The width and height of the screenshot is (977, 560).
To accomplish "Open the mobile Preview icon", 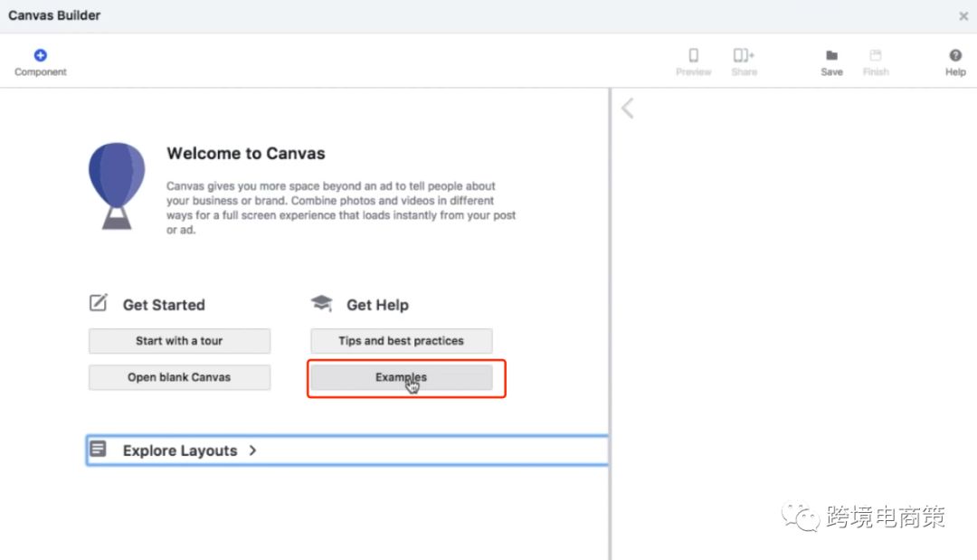I will tap(693, 55).
